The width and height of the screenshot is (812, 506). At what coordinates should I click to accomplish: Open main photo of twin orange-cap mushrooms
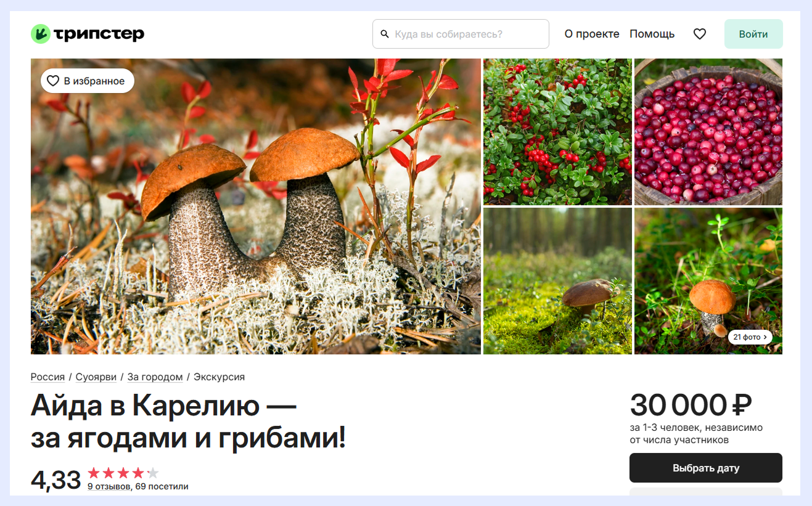(256, 206)
